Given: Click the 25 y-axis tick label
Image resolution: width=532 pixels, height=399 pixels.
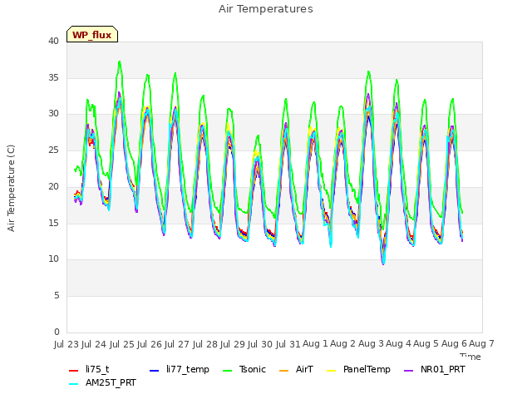Looking at the screenshot, I should pyautogui.click(x=53, y=150).
